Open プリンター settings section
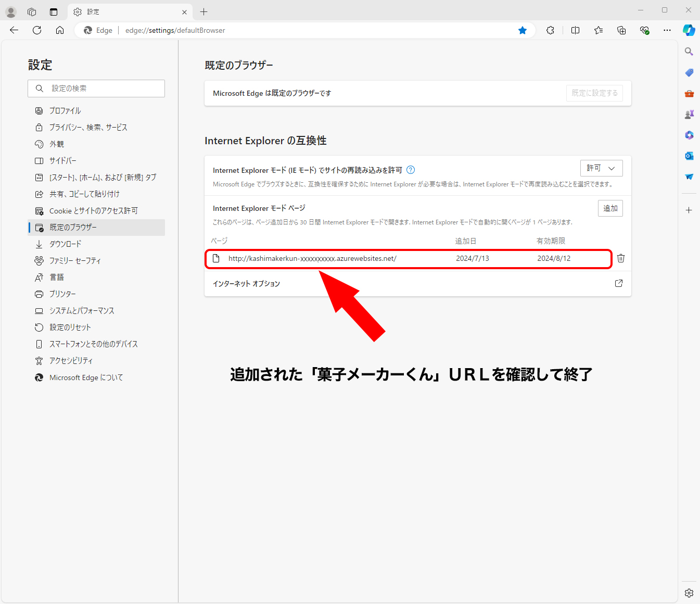This screenshot has height=604, width=700. pos(96,294)
